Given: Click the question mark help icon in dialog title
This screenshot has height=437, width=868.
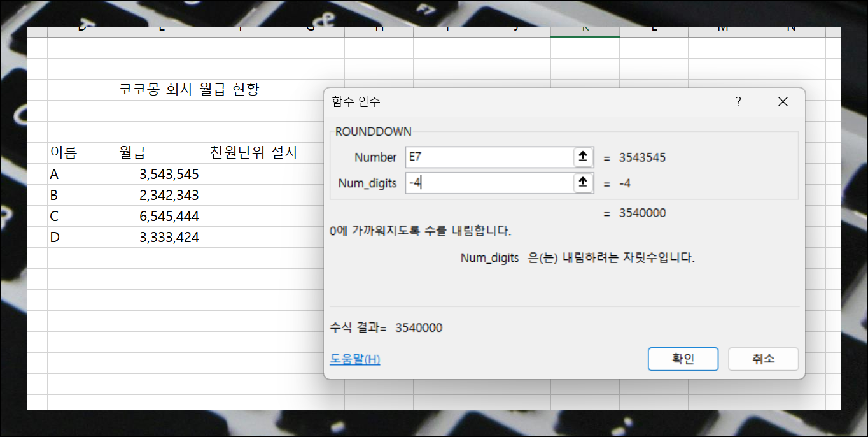Looking at the screenshot, I should [738, 102].
